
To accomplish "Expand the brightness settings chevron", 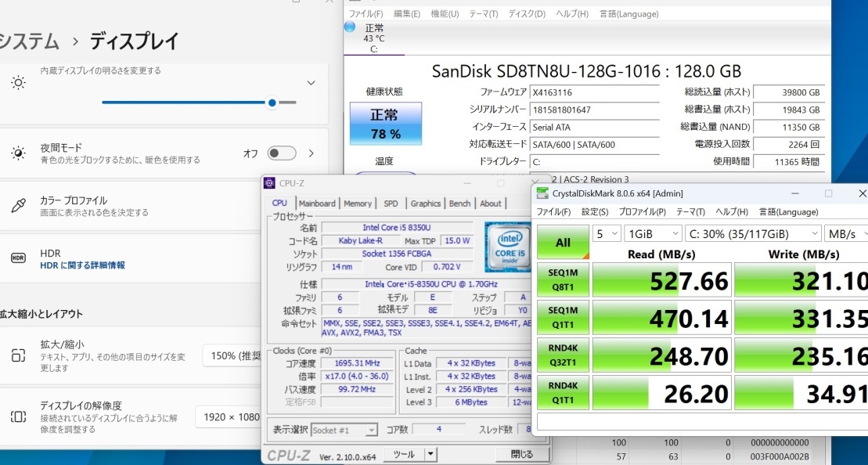I will coord(311,82).
